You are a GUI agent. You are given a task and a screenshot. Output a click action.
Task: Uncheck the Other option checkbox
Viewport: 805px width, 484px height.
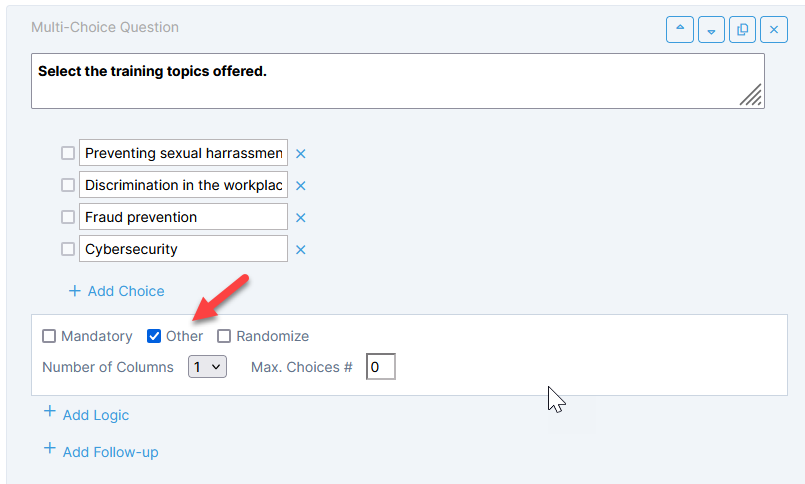click(x=154, y=336)
